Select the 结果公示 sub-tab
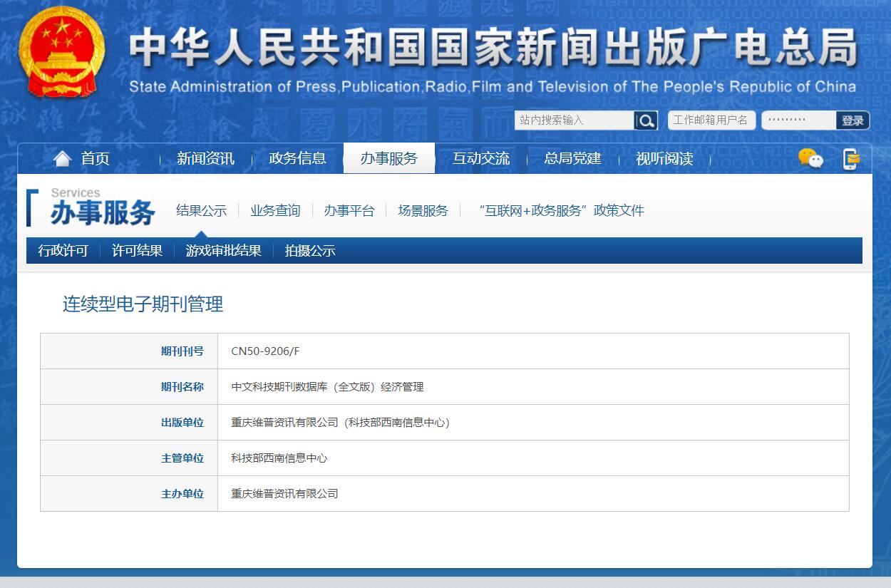This screenshot has width=891, height=588. point(202,210)
